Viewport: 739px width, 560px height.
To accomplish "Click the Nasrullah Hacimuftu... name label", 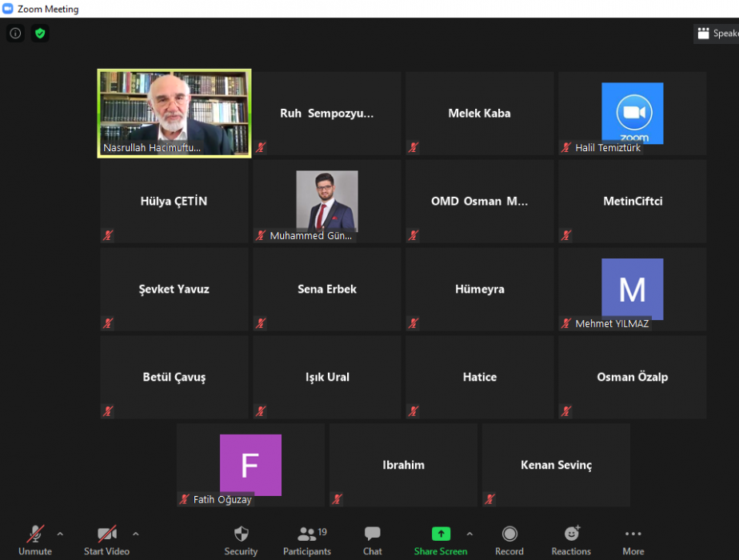I will coord(152,147).
